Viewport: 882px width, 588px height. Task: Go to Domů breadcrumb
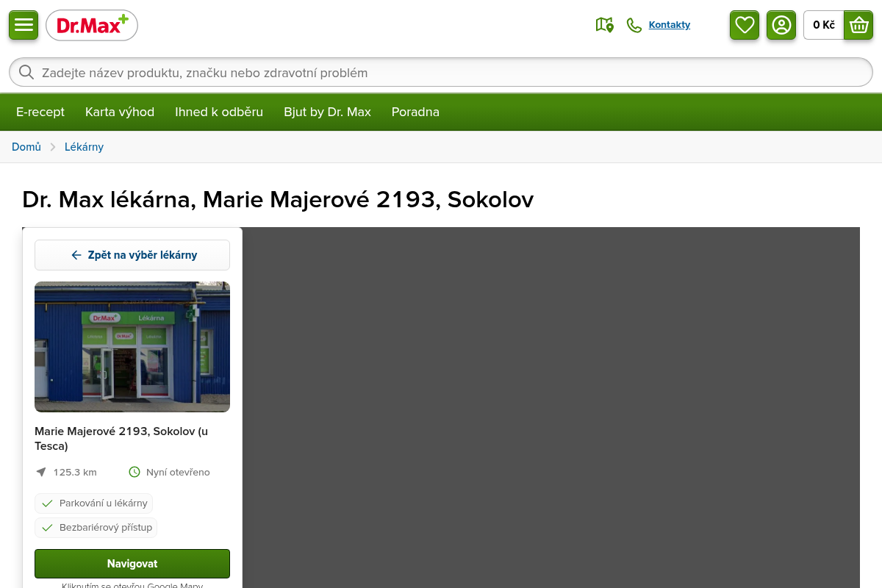26,147
